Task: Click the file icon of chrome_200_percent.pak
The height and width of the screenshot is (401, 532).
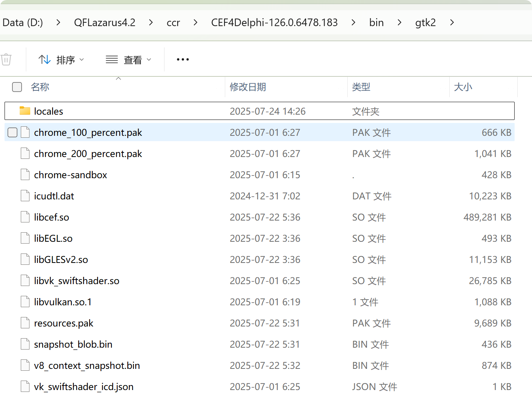Action: tap(25, 154)
